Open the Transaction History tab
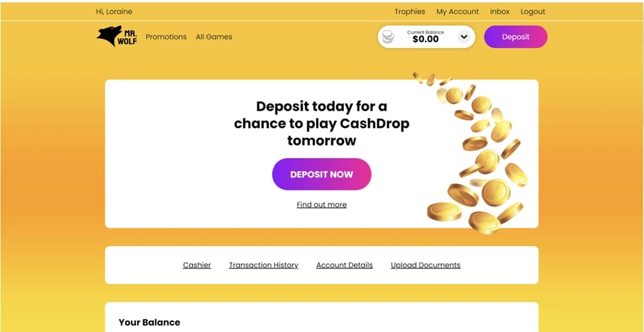This screenshot has width=644, height=332. point(263,265)
